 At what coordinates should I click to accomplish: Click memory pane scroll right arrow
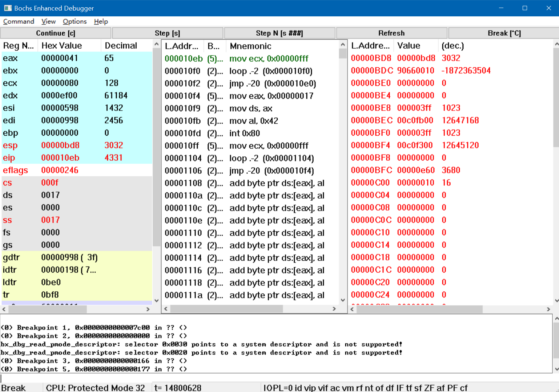click(548, 309)
